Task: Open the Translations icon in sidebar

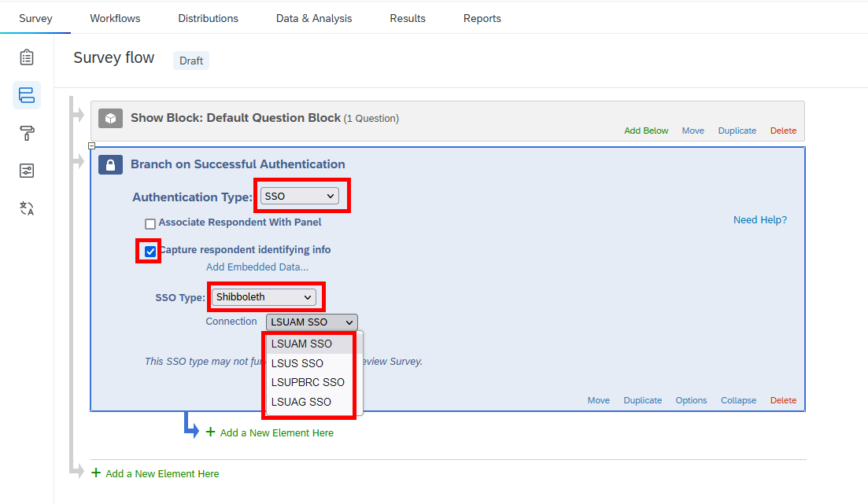Action: pos(27,208)
